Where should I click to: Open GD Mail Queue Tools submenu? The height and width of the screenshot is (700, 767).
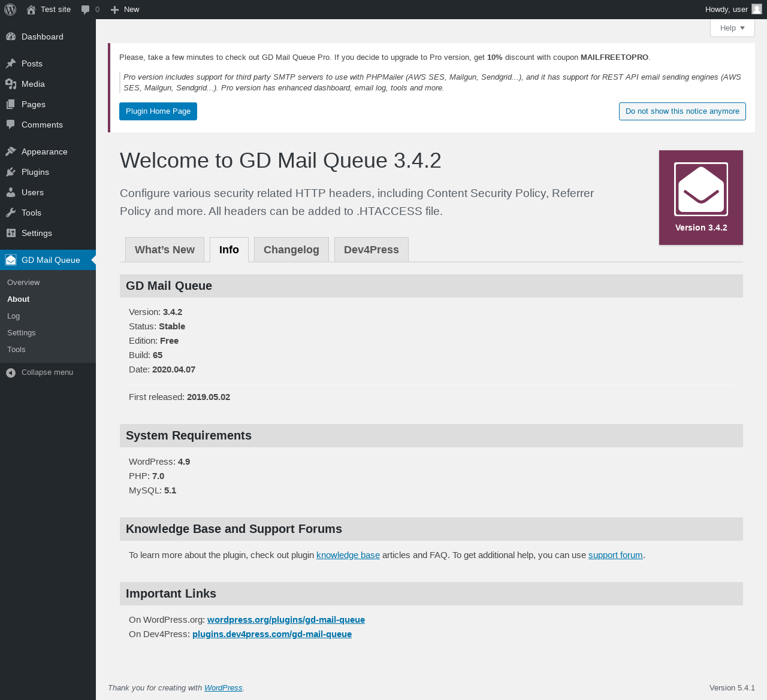(x=48, y=350)
